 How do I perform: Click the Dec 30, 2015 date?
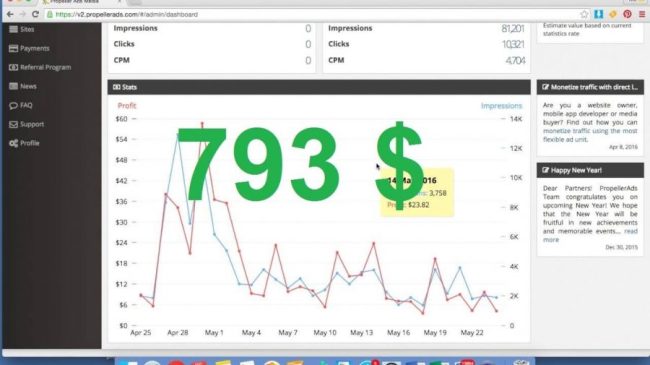coord(621,247)
